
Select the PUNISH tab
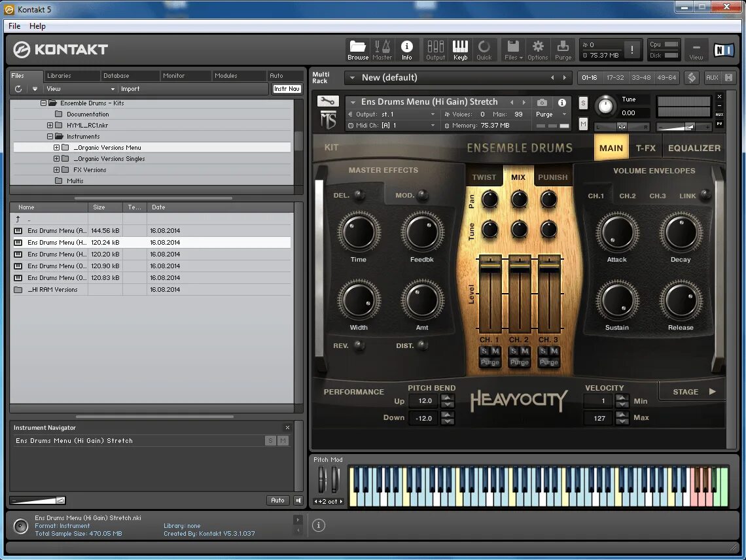pos(552,177)
